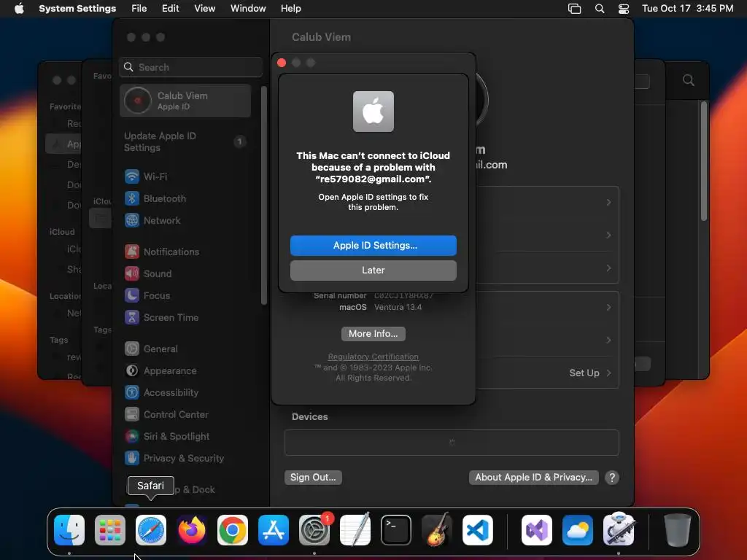This screenshot has height=560, width=747.
Task: Open the Help menu
Action: coord(290,9)
